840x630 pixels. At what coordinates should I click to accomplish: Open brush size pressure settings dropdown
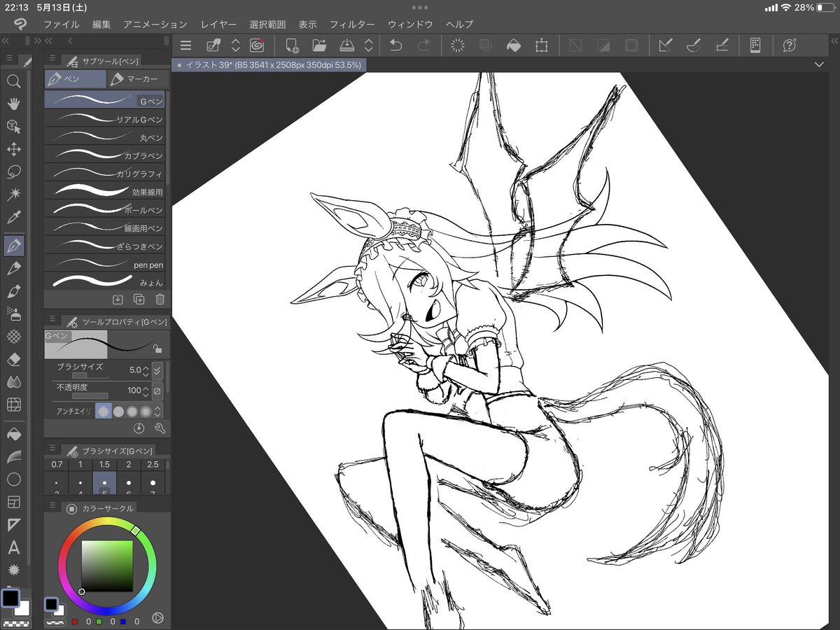(157, 370)
